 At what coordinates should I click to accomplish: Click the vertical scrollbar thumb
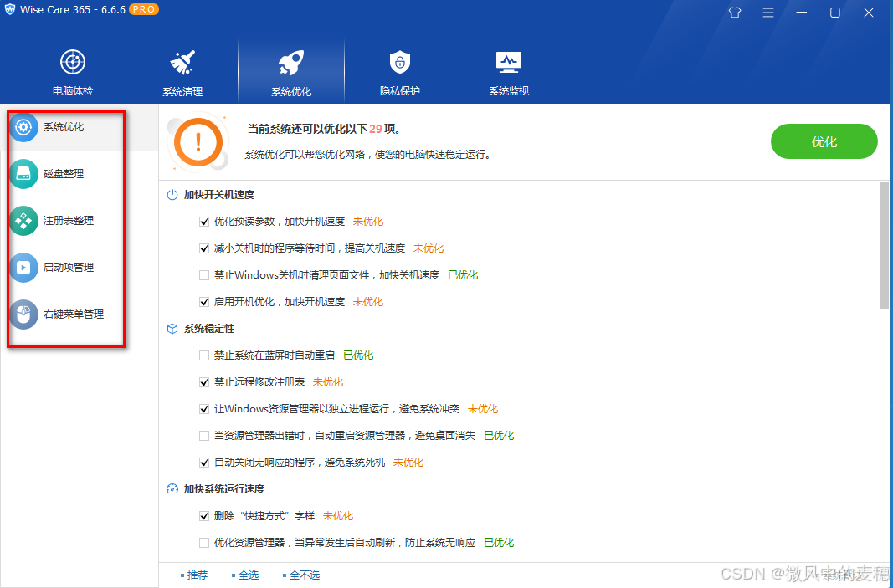884,246
